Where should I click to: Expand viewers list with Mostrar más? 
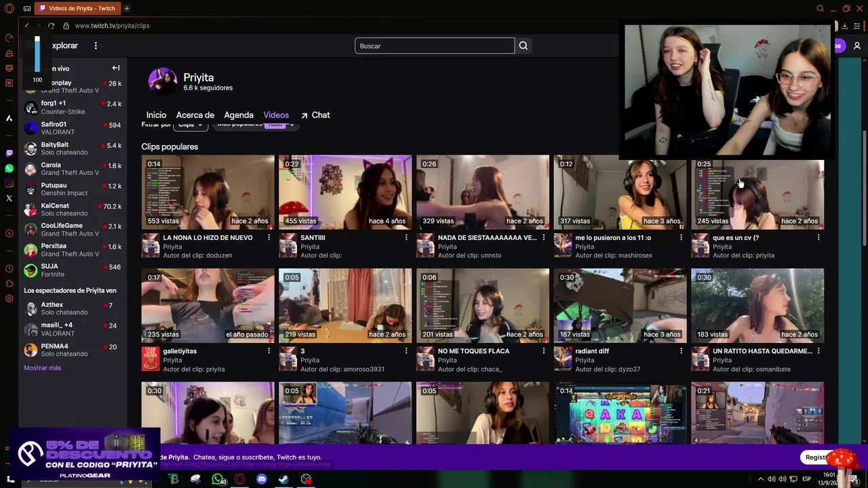43,368
